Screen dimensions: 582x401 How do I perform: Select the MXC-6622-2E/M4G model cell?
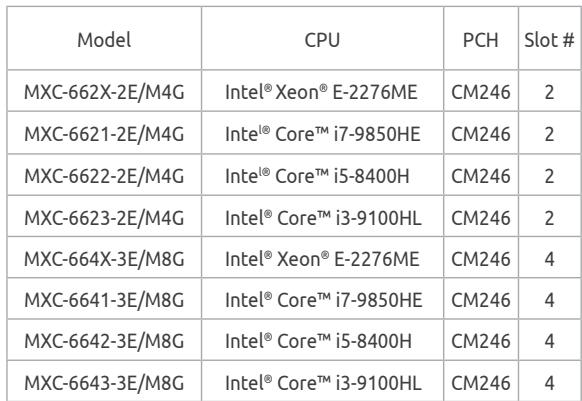point(104,176)
